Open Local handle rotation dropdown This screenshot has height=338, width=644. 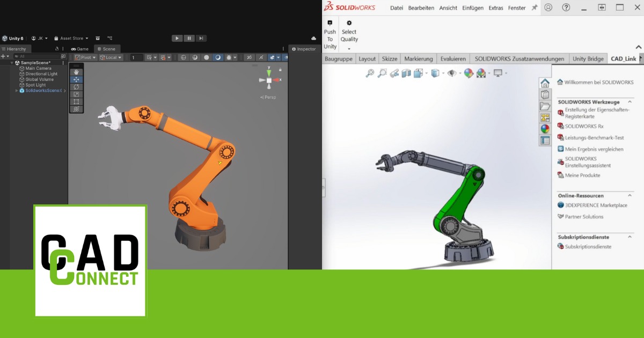(x=111, y=57)
